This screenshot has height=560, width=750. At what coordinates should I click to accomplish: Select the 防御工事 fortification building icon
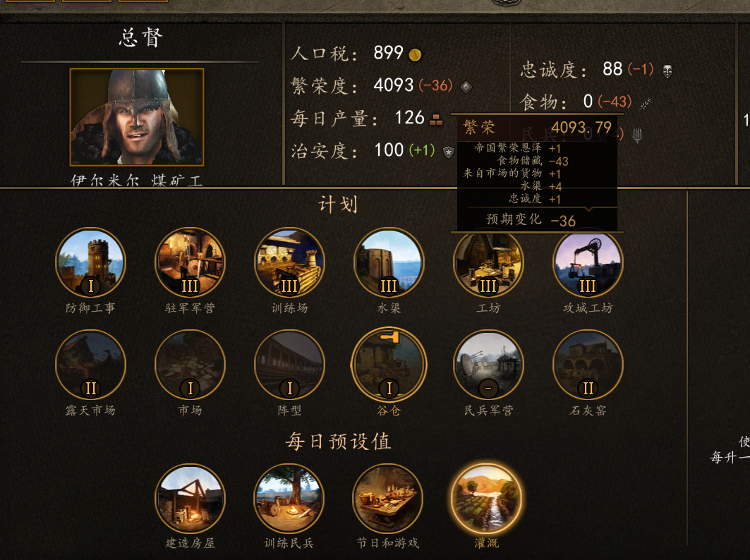(x=90, y=262)
